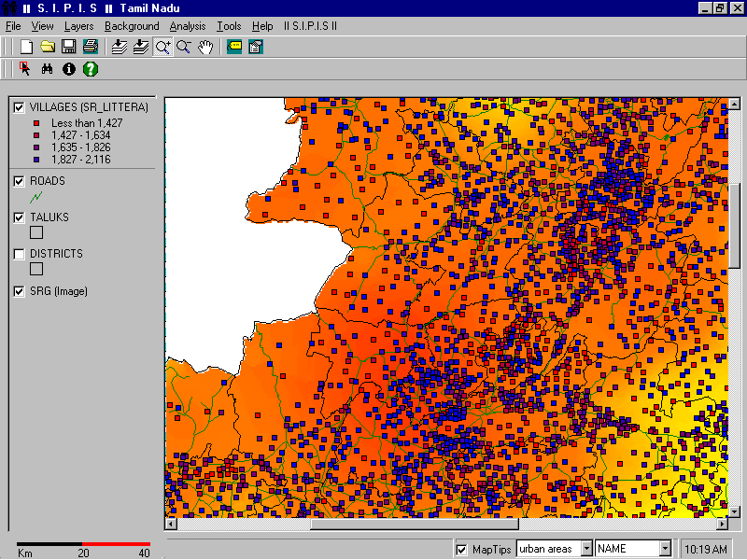Click the '1,635 - 1,826' legend text
747x560 pixels.
tap(81, 147)
